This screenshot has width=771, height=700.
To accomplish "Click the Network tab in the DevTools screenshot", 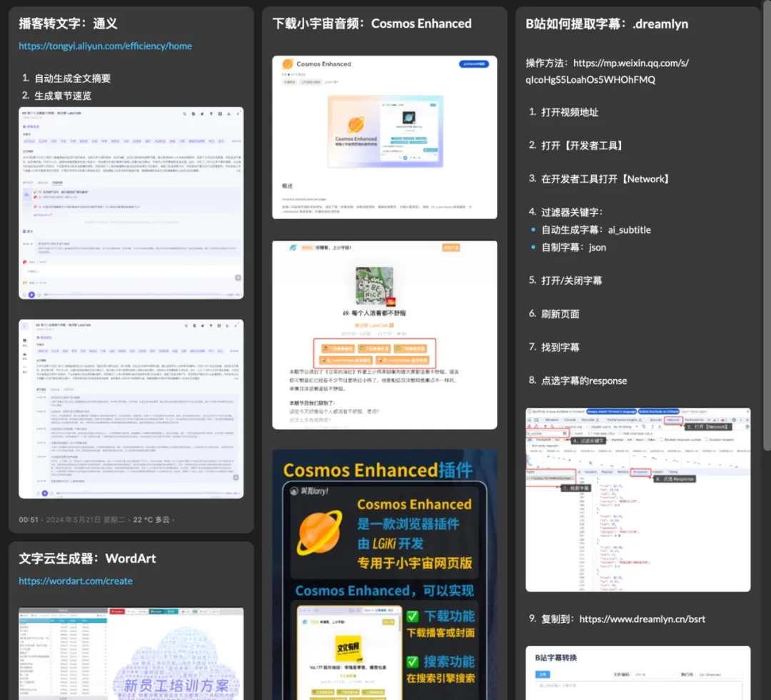I will click(673, 420).
